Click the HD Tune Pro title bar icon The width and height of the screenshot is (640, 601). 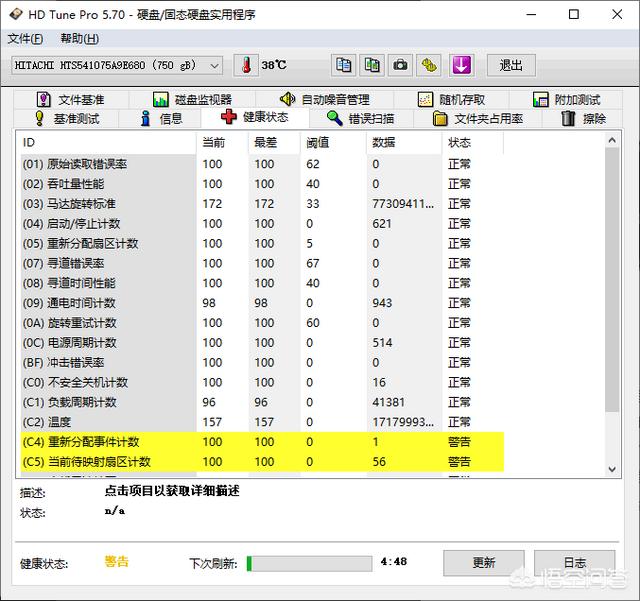(x=16, y=14)
